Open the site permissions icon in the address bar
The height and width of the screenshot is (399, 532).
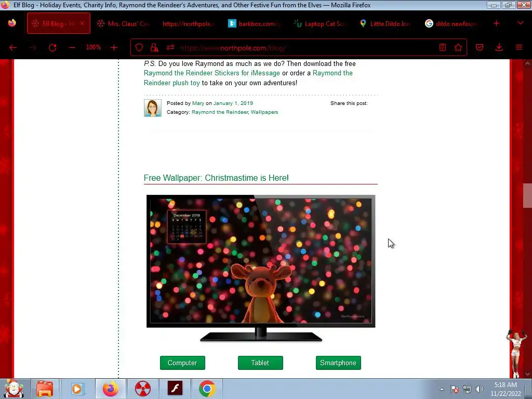point(170,47)
